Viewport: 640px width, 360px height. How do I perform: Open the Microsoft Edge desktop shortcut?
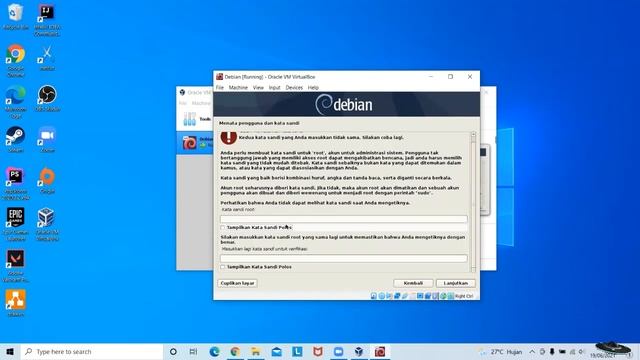pos(16,102)
